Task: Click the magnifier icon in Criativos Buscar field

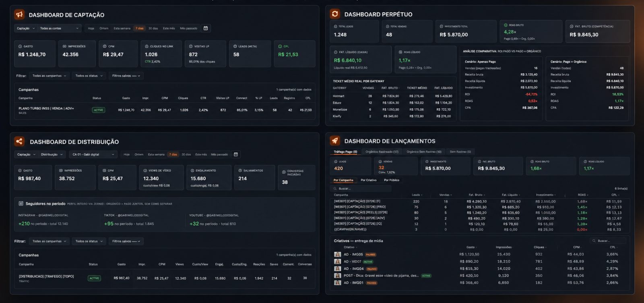Action: click(x=594, y=241)
